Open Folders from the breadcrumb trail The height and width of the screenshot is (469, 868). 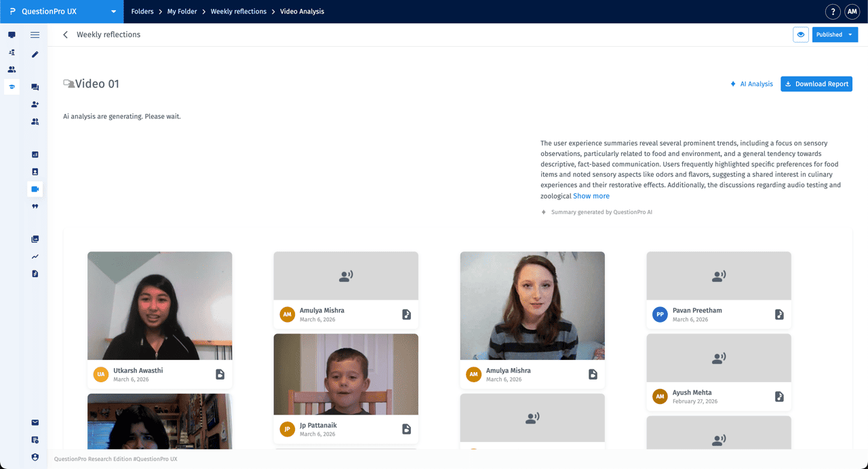pyautogui.click(x=142, y=12)
